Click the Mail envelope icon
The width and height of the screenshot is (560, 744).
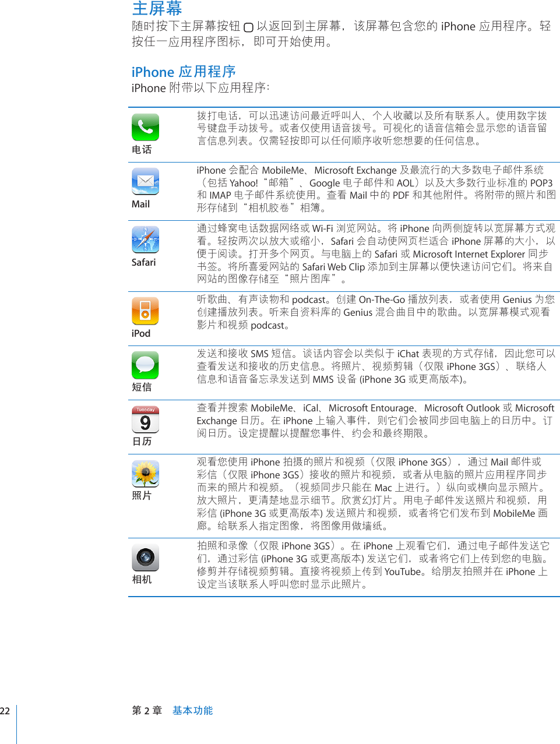pos(145,182)
